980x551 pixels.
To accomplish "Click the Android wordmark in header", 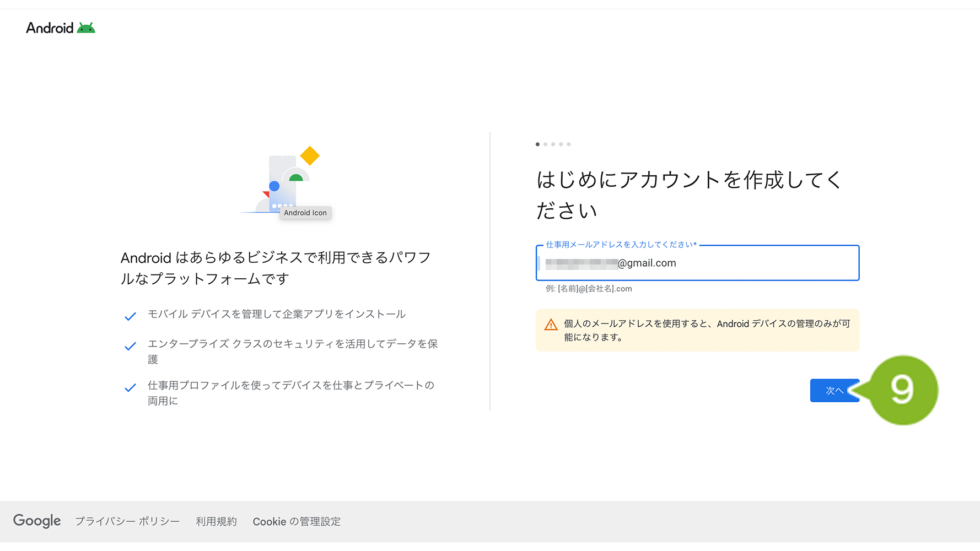I will point(50,28).
